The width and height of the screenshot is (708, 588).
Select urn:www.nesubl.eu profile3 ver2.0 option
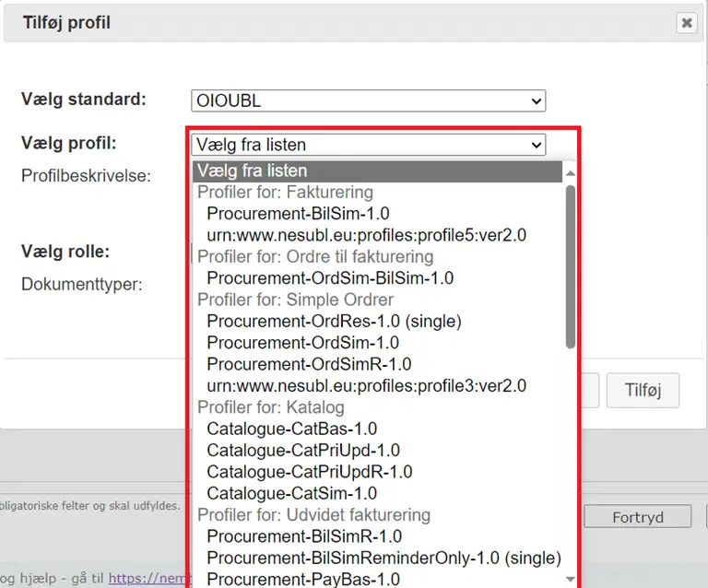pyautogui.click(x=366, y=385)
